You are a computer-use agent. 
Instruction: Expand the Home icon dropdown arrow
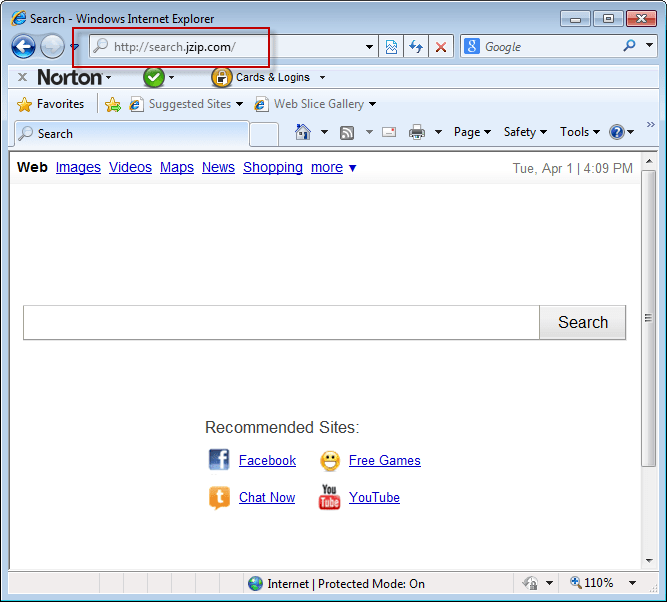click(x=324, y=132)
